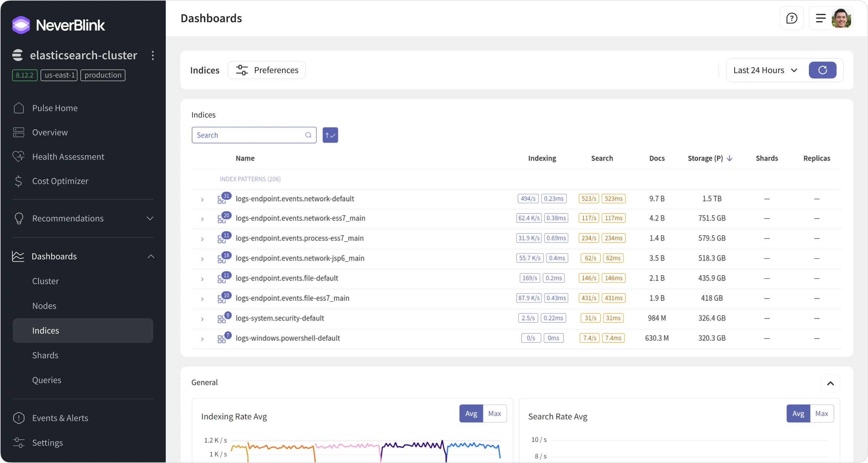
Task: Click the Storage (P) sort arrow
Action: coord(730,158)
